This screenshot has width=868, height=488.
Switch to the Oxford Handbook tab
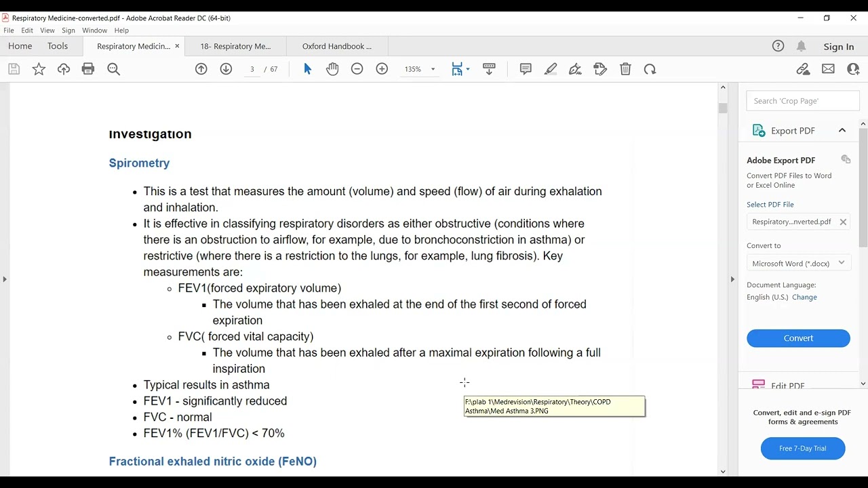point(337,46)
